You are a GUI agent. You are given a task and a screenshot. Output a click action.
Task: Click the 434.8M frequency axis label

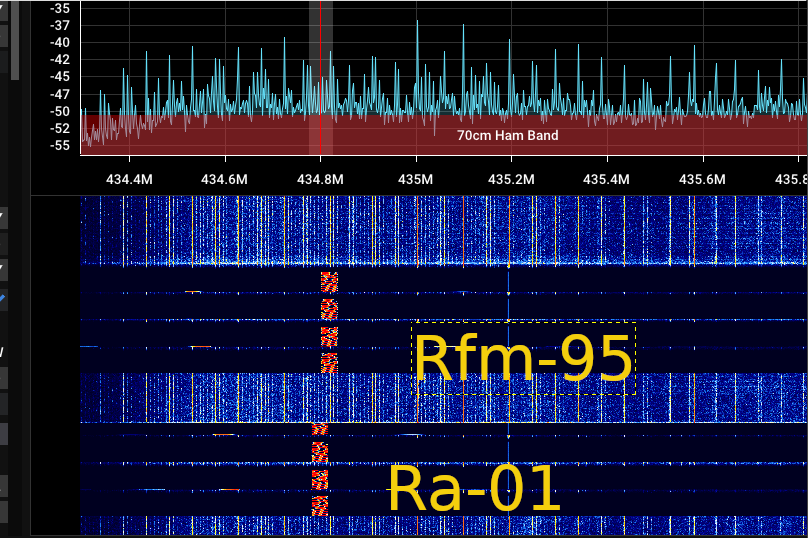pyautogui.click(x=320, y=179)
